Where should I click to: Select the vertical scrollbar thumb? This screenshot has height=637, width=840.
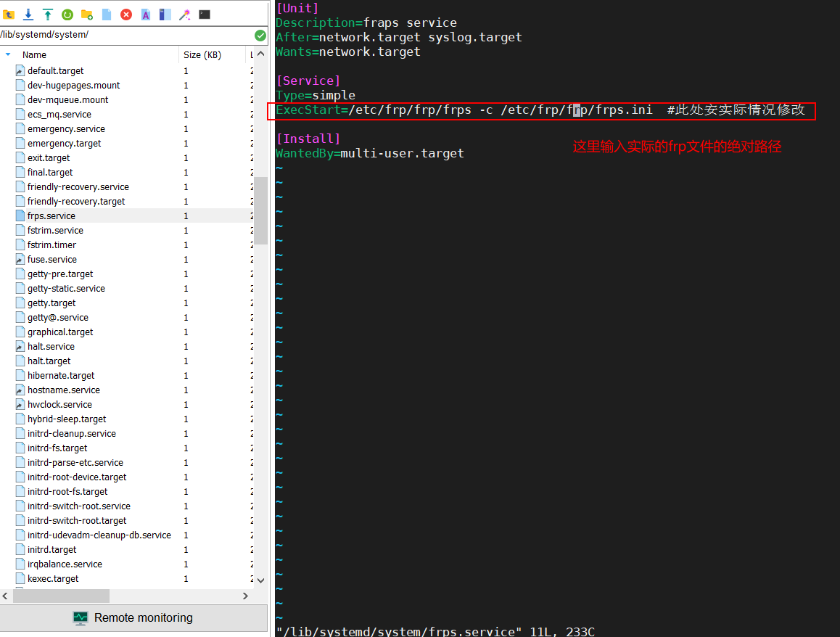pos(261,210)
